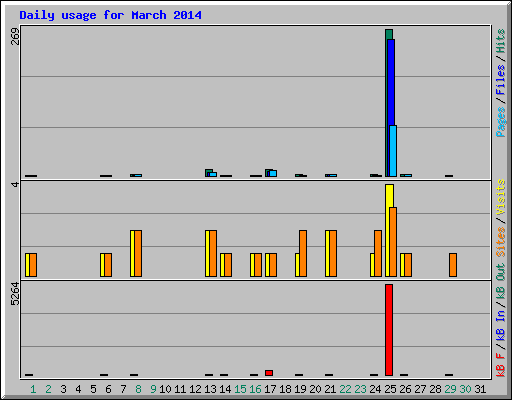Image resolution: width=512 pixels, height=400 pixels.
Task: Click the orange Sites bar for day 24
Action: point(378,253)
